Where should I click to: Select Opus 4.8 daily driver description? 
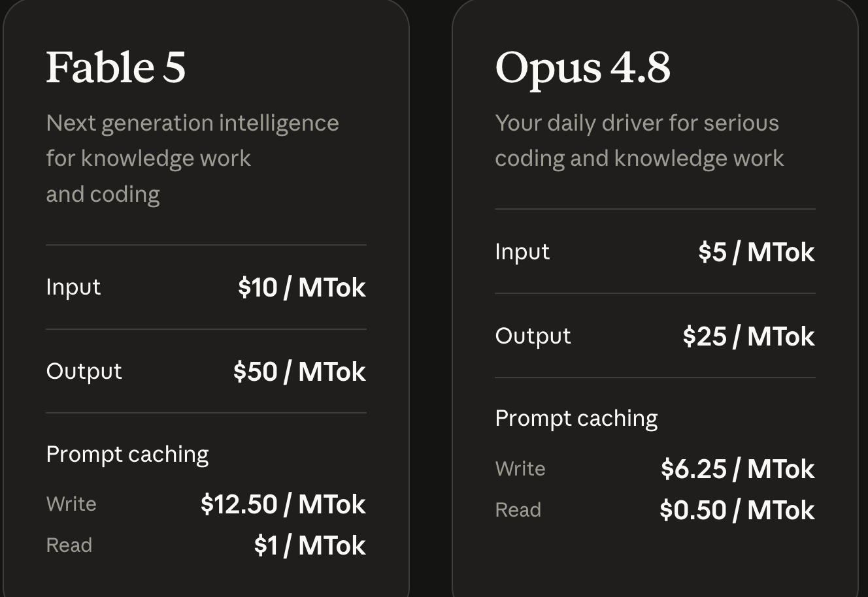point(639,141)
